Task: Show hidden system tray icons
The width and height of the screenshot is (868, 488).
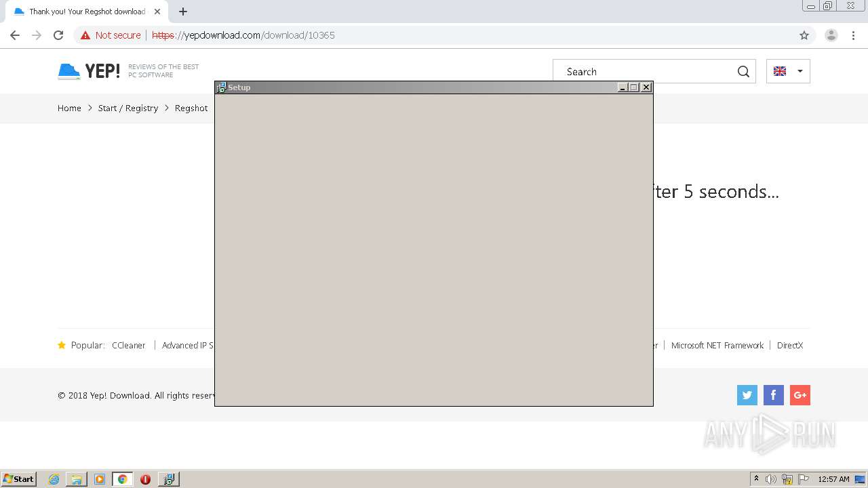Action: [x=756, y=479]
